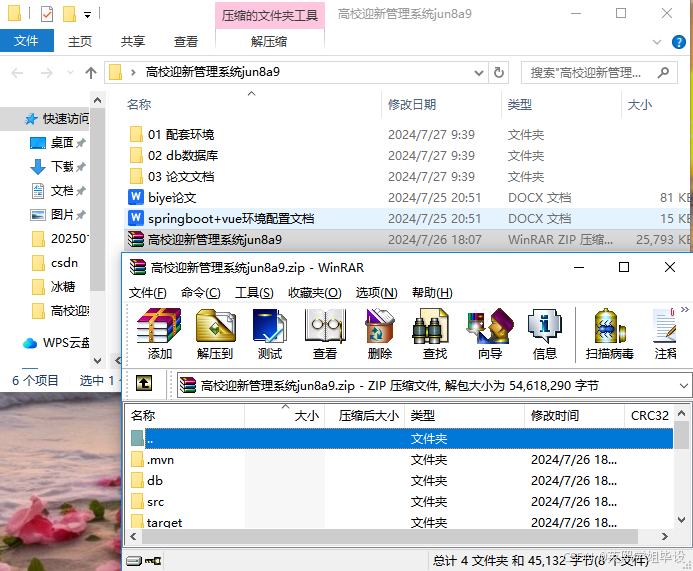Click Explorer back navigation arrow
Viewport: 693px width, 571px height.
(17, 72)
